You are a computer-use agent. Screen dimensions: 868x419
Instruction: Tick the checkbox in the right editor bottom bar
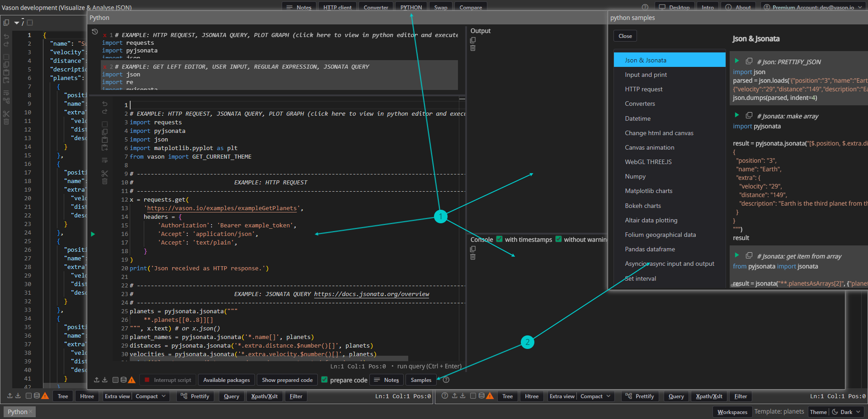click(x=473, y=395)
